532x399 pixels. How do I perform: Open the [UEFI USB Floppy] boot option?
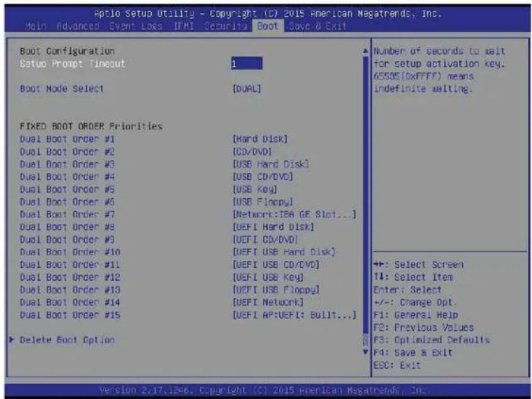click(276, 290)
